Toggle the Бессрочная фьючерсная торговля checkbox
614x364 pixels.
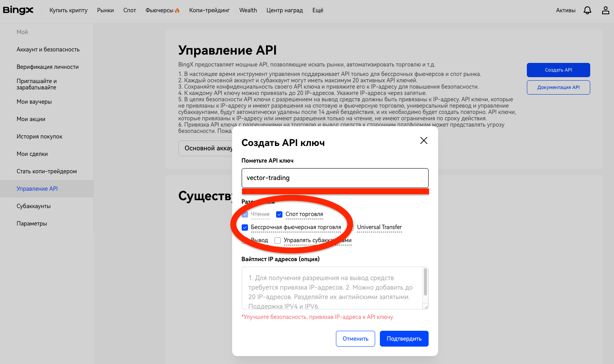[245, 227]
